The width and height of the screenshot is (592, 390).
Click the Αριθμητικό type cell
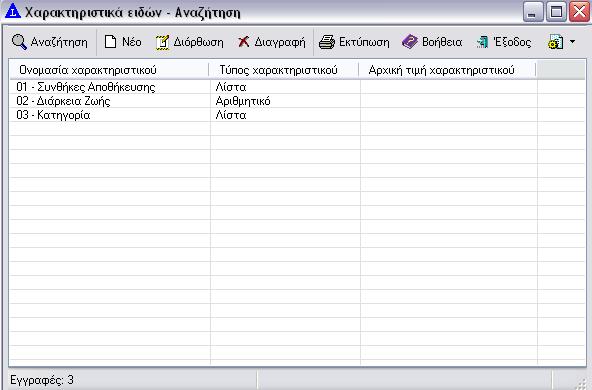(243, 101)
